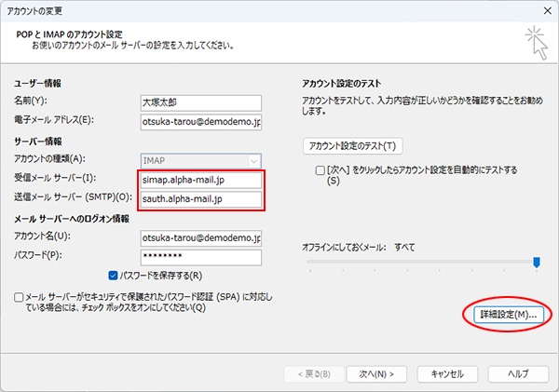Image resolution: width=559 pixels, height=392 pixels.
Task: Enable the SPA secure password authentication checkbox
Action: coord(20,296)
